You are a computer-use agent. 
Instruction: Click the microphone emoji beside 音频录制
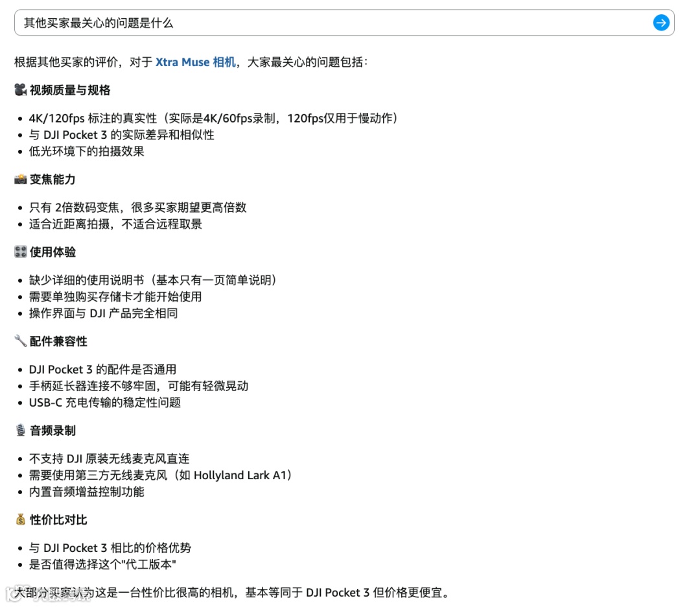coord(21,431)
